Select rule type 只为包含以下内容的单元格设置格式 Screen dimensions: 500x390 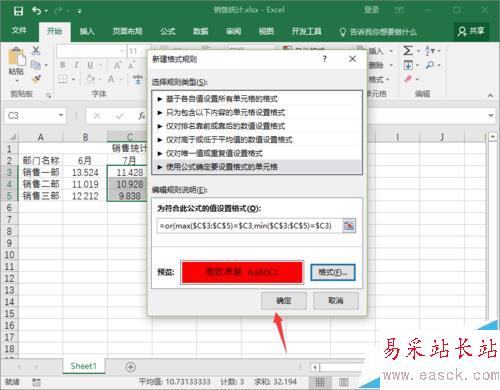[x=257, y=112]
